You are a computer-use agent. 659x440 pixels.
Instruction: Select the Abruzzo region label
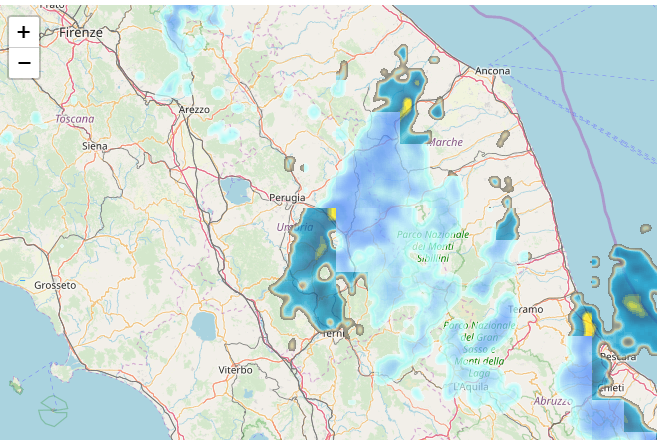pos(553,401)
